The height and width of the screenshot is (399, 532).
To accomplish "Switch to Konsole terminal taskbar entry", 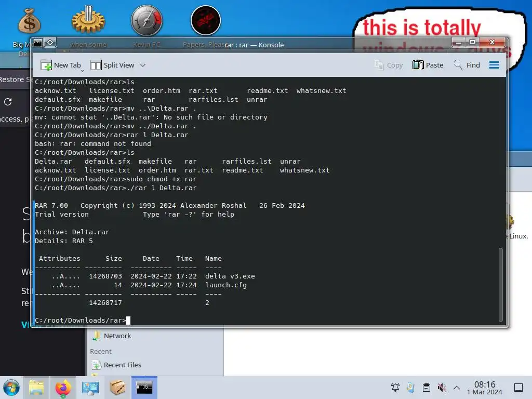I will click(x=144, y=387).
